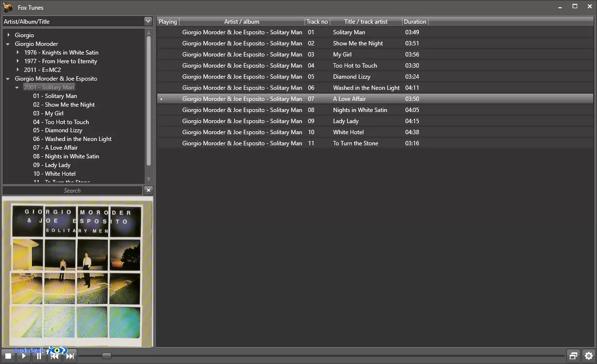Screen dimensions: 597x364
Task: Click the "04:05" duration cell in the playlist
Action: (x=412, y=110)
